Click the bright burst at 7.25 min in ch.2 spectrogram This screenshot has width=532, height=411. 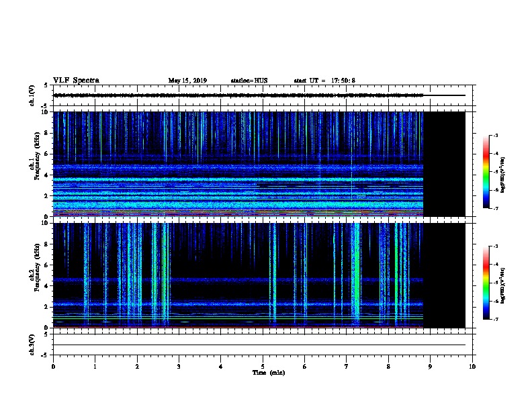click(356, 275)
